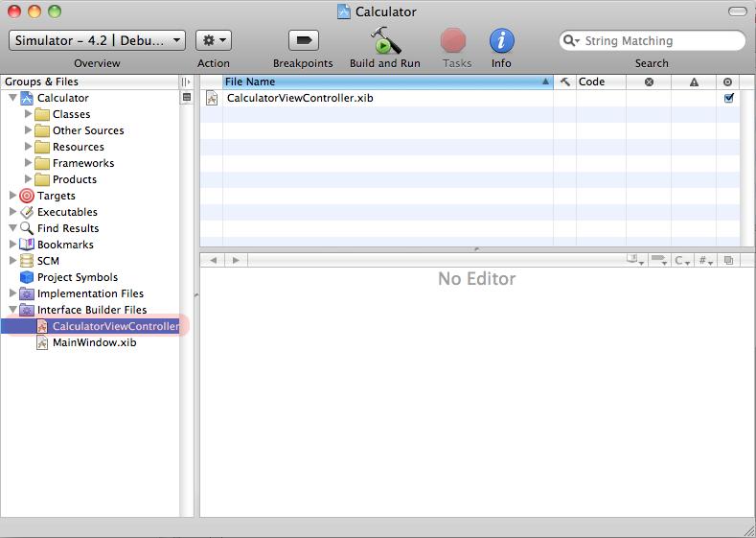This screenshot has width=756, height=538.
Task: Select MainWindow.xib in the sidebar
Action: [x=95, y=342]
